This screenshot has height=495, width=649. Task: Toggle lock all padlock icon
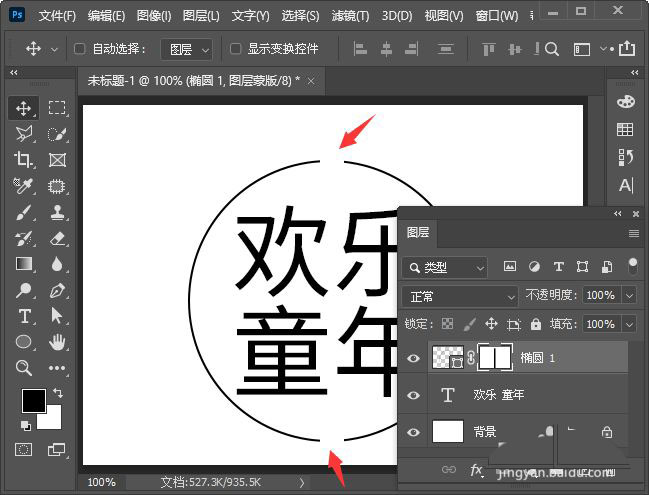coord(536,324)
